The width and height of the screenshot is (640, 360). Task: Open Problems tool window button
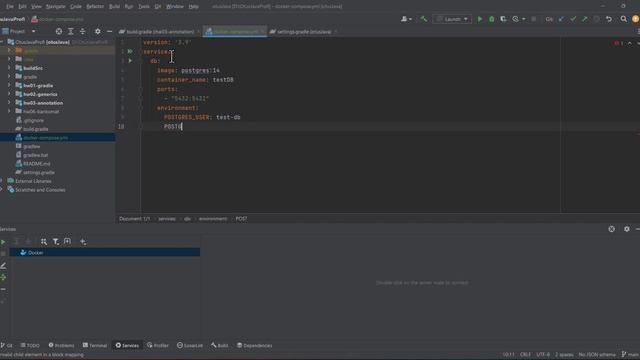tap(61, 345)
